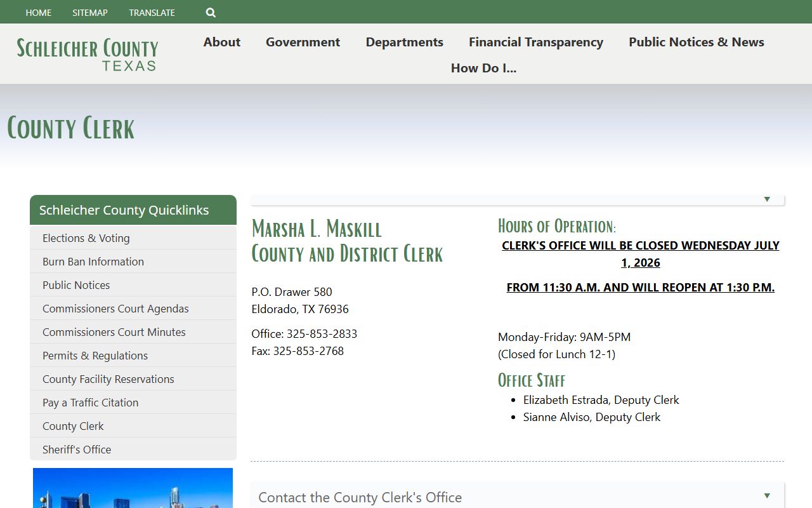812x508 pixels.
Task: Click the office closed July 1 notice
Action: coord(641,254)
